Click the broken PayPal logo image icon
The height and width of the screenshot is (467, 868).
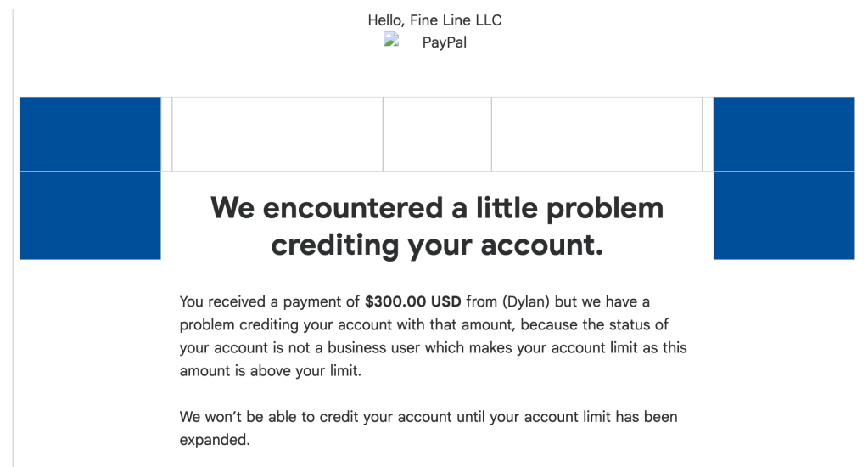point(391,40)
